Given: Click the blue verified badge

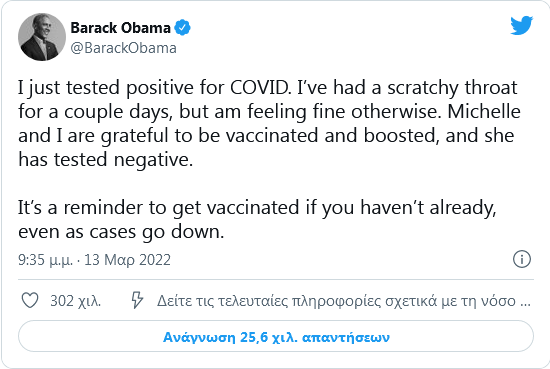Looking at the screenshot, I should click(x=182, y=27).
